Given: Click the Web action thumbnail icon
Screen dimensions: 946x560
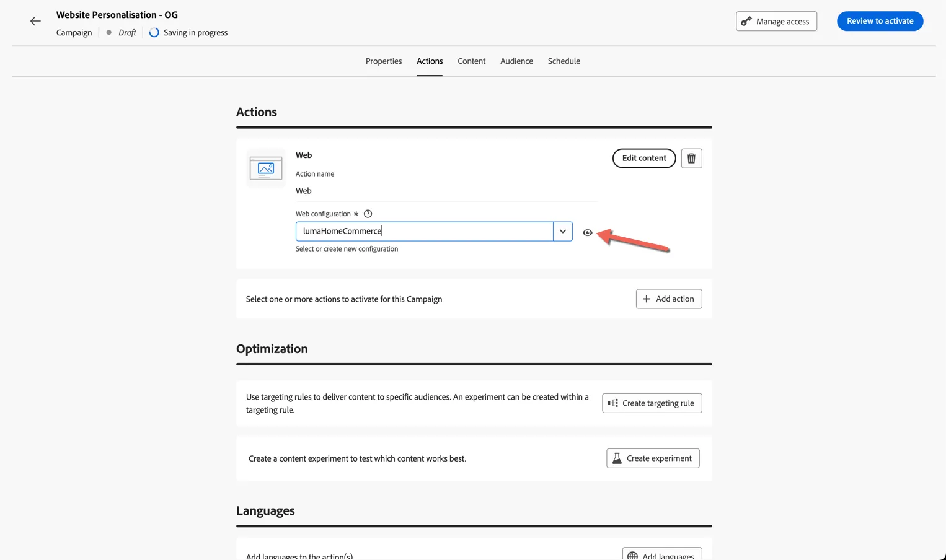Looking at the screenshot, I should [266, 168].
